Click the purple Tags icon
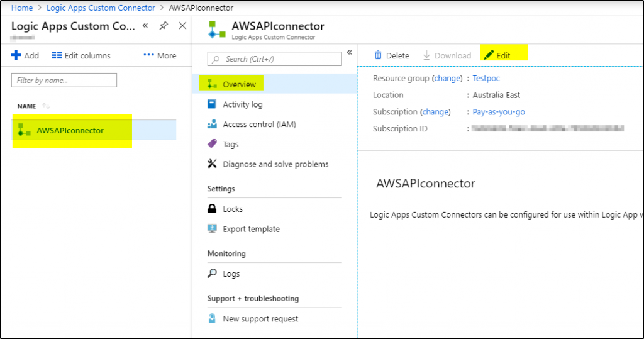 pos(212,144)
